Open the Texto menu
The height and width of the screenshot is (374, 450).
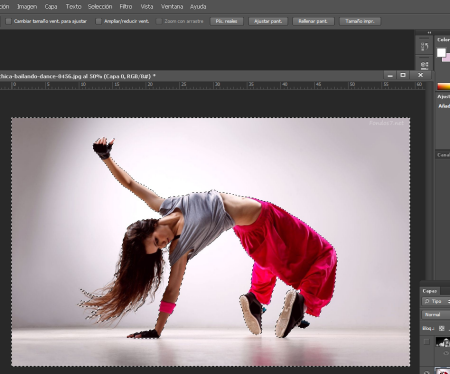(73, 6)
